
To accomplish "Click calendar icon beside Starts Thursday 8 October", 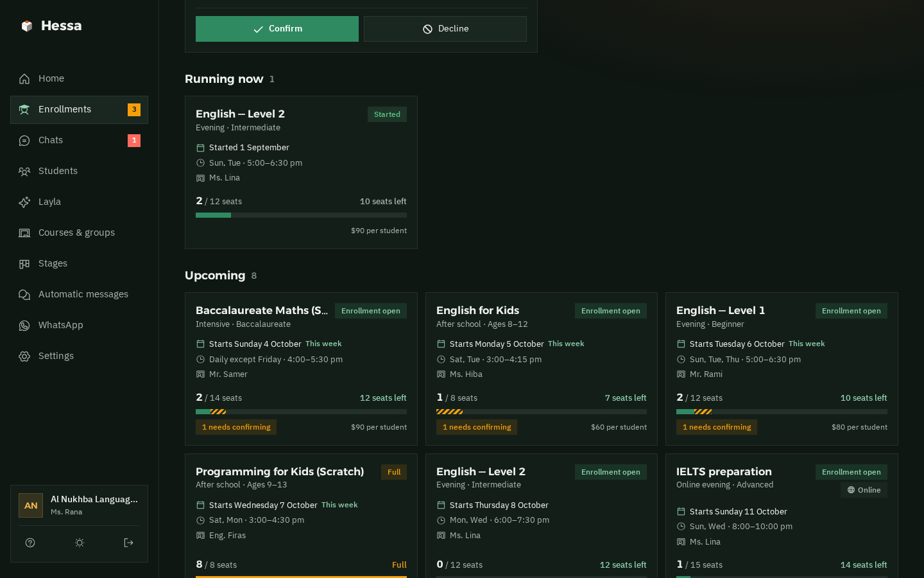I will (441, 505).
